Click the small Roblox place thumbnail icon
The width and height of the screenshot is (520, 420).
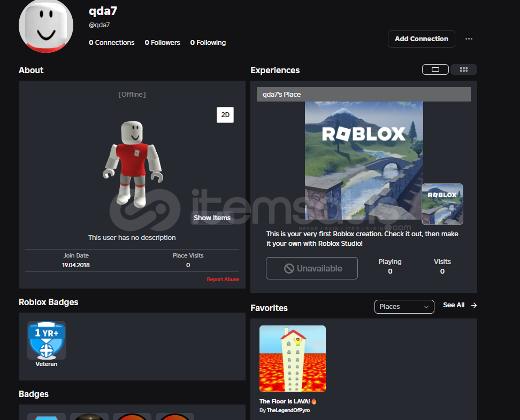coord(442,204)
